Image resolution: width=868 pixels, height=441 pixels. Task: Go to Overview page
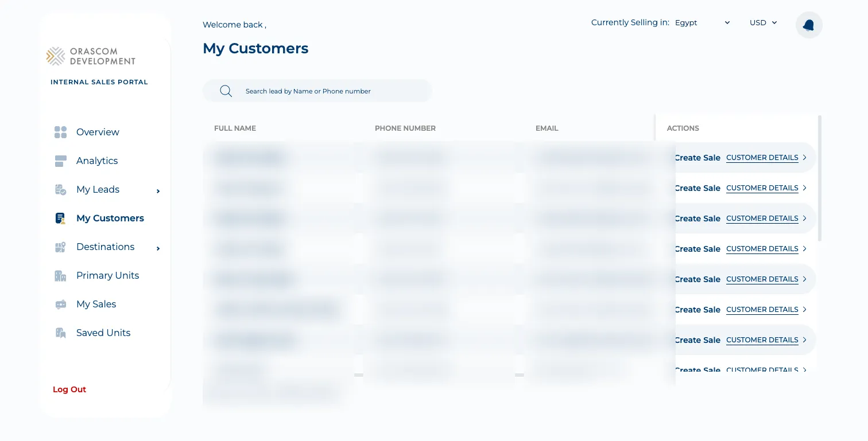pyautogui.click(x=98, y=132)
